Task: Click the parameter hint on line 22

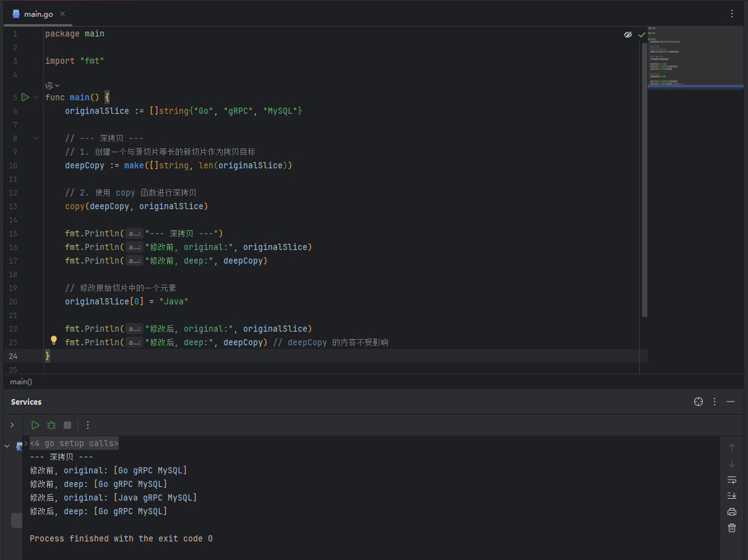Action: 135,329
